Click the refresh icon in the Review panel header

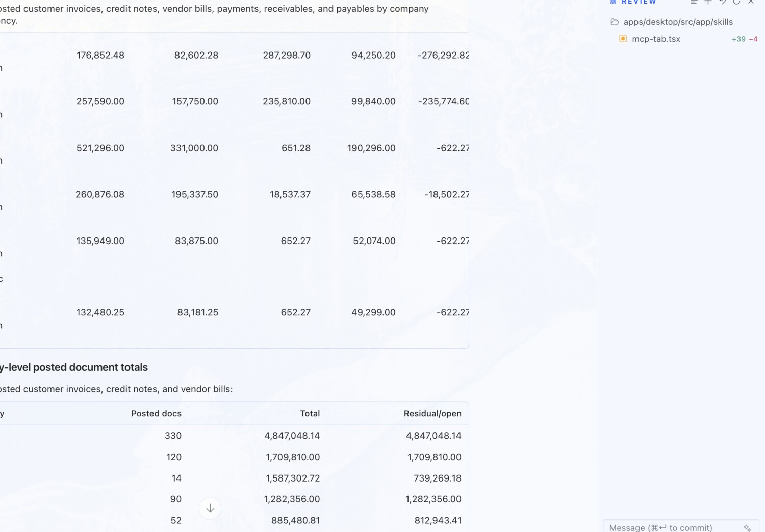click(x=736, y=2)
